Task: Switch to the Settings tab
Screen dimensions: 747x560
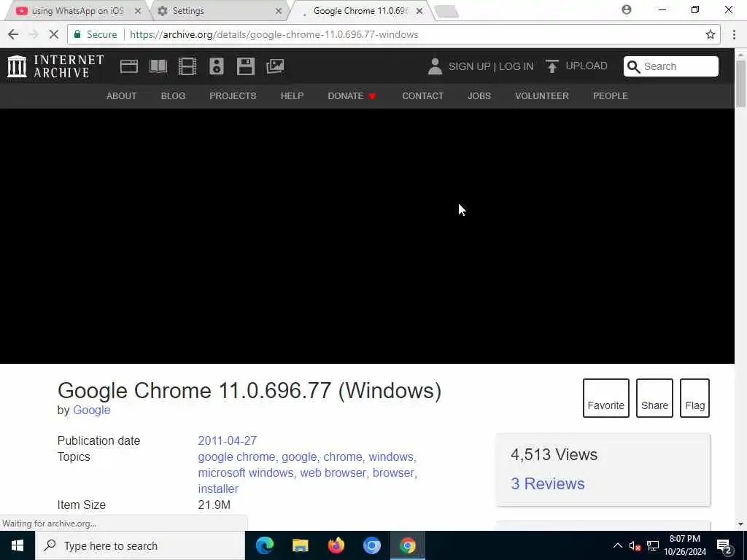Action: 217,10
